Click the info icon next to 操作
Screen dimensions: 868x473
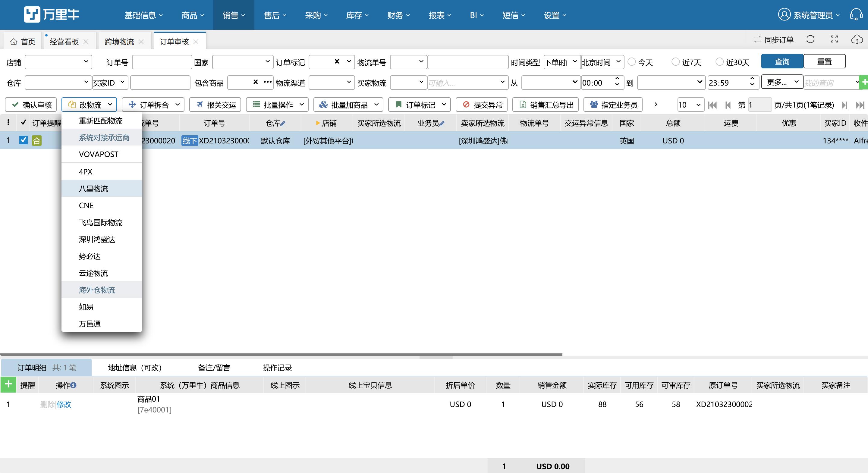point(74,385)
